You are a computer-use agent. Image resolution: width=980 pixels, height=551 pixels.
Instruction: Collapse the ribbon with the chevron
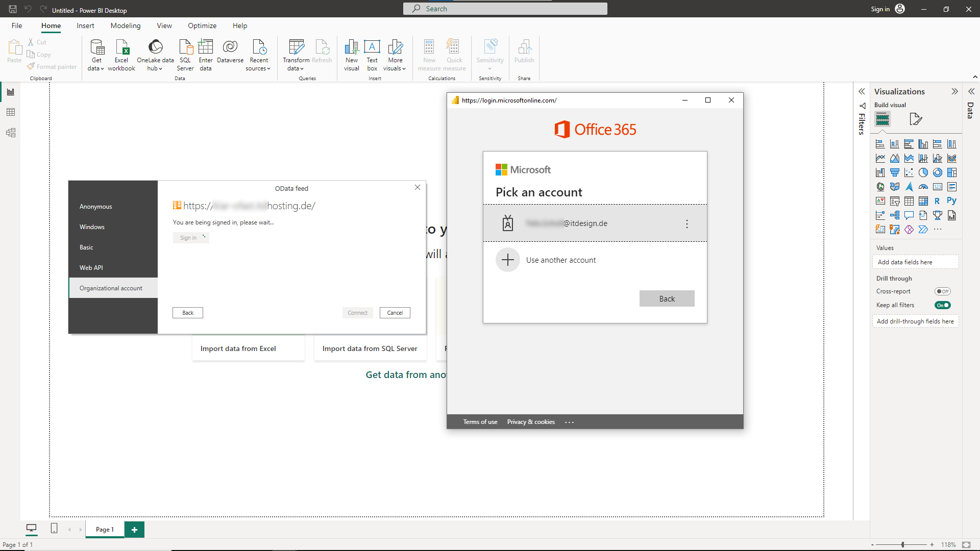pyautogui.click(x=975, y=77)
